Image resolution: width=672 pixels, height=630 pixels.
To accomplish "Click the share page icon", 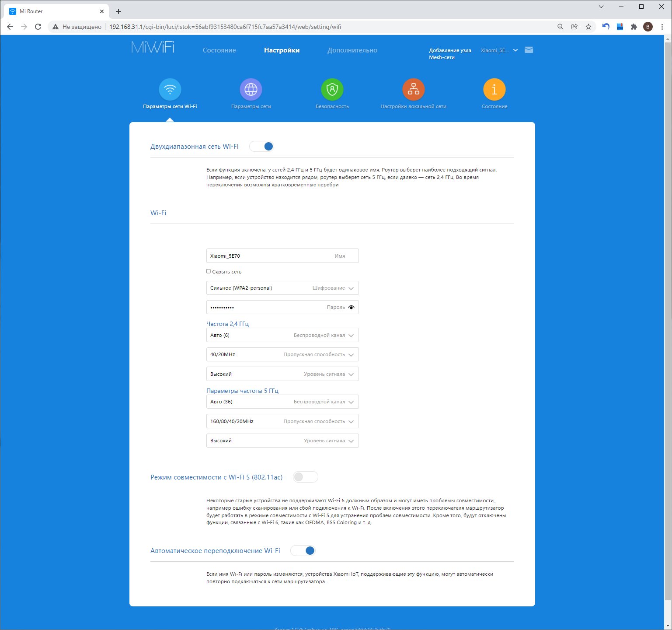I will 575,27.
